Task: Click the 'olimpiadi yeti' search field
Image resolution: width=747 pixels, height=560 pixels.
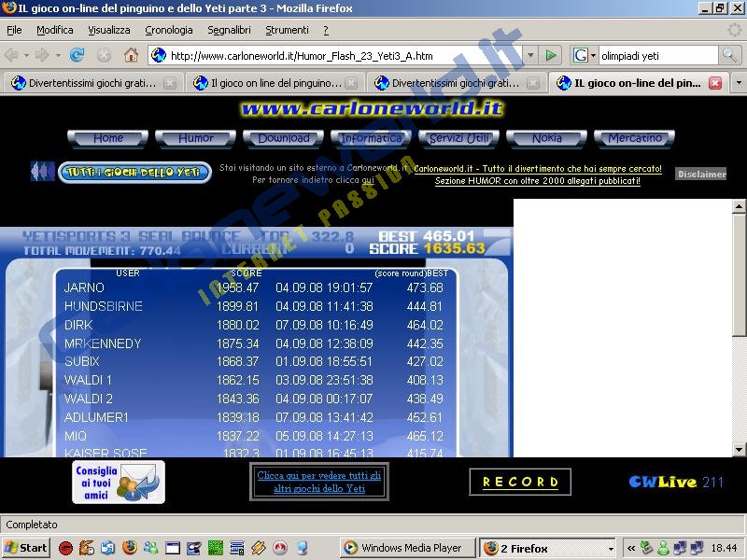Action: pyautogui.click(x=658, y=56)
